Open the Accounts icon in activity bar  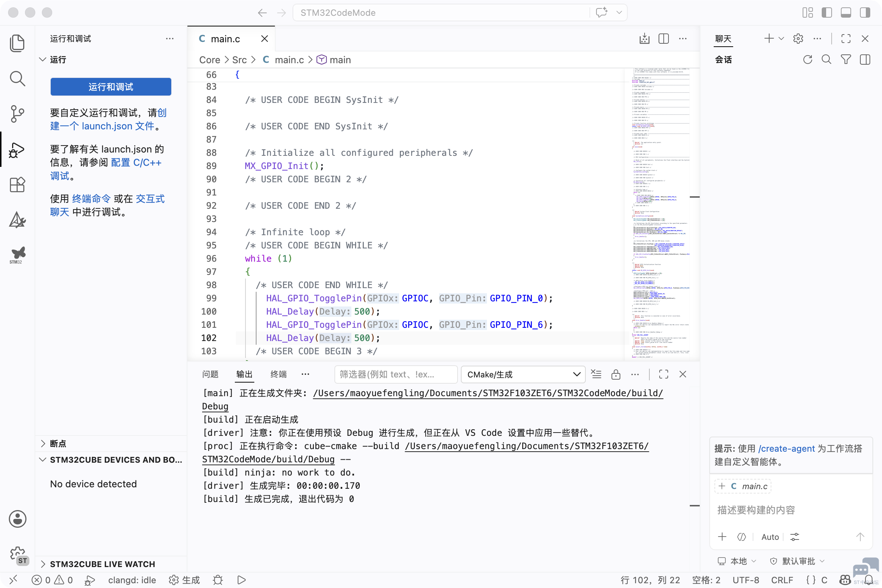coord(17,519)
